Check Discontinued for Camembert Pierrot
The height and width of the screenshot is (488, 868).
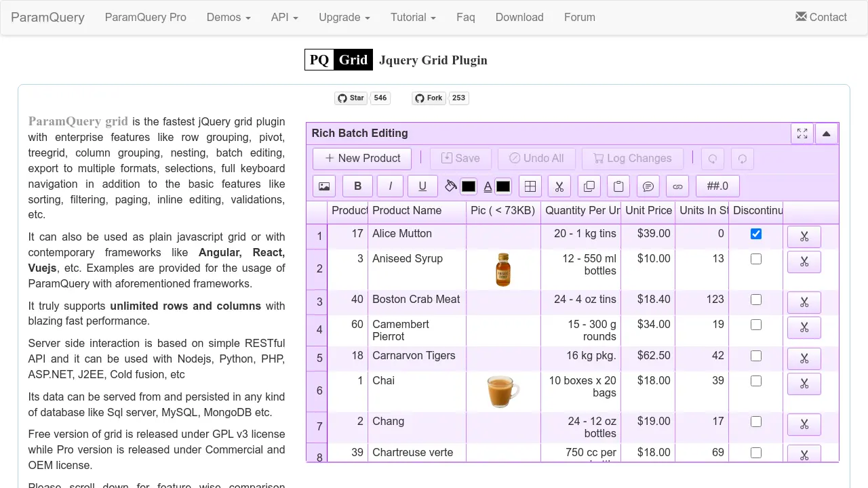(x=756, y=325)
